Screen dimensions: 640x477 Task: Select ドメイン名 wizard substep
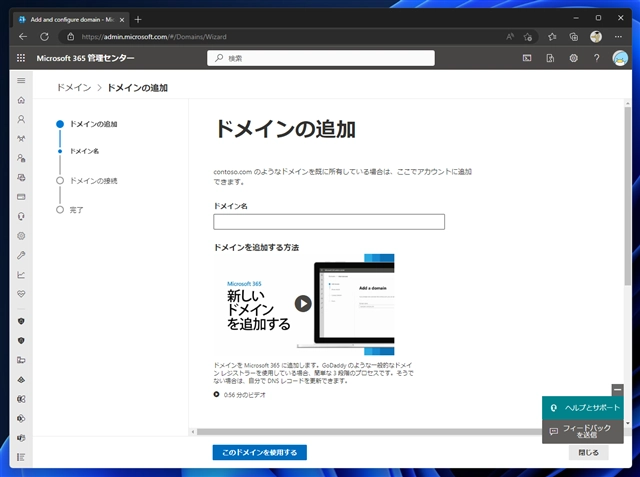[84, 151]
